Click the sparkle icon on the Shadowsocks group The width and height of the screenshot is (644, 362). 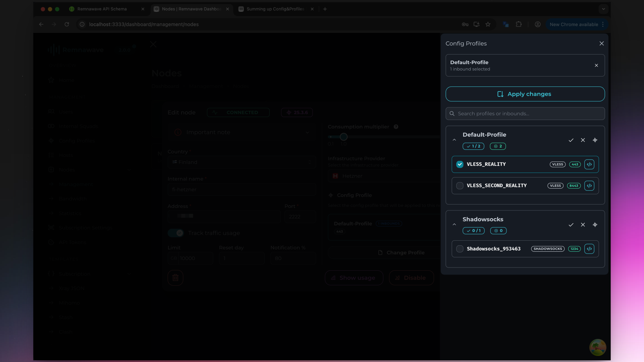click(x=595, y=225)
